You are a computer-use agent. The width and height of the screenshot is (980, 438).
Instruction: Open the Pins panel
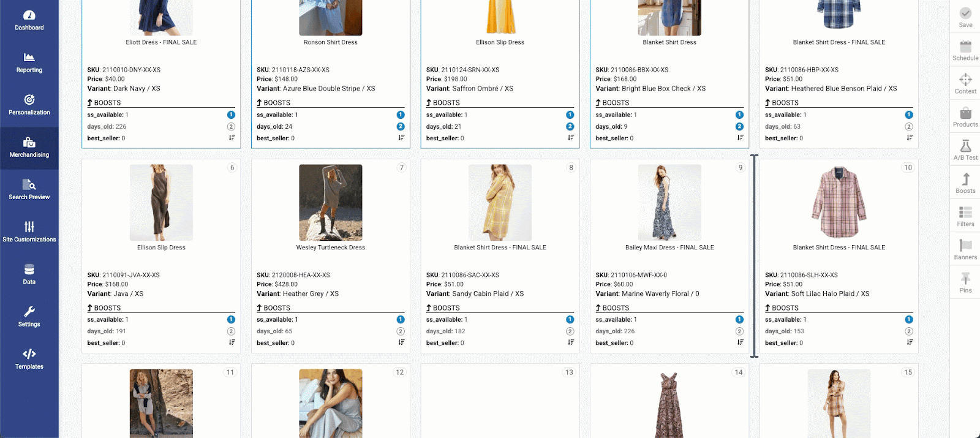click(965, 282)
